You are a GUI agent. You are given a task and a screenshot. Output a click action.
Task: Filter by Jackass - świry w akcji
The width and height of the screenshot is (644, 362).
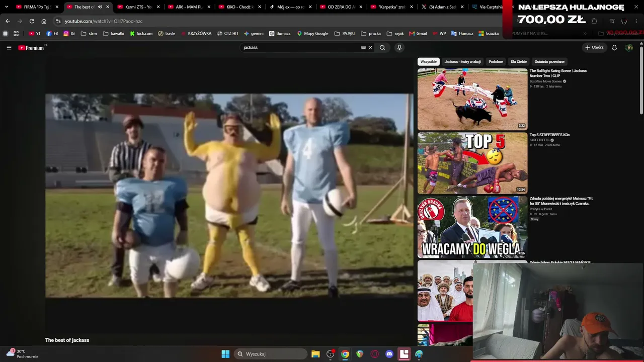coord(462,62)
